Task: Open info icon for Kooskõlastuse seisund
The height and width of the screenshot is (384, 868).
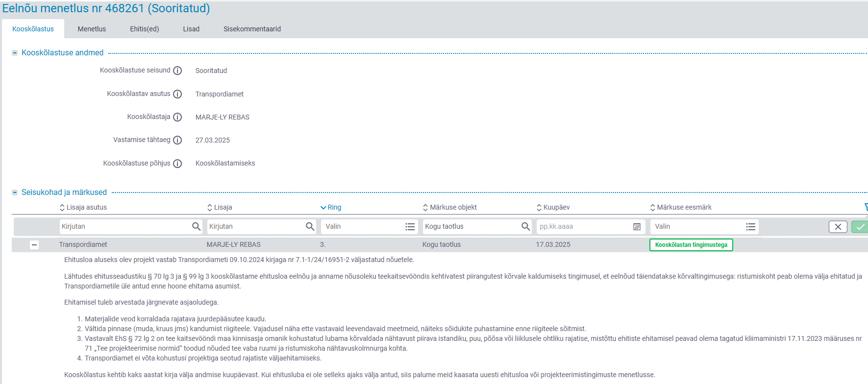Action: 177,71
